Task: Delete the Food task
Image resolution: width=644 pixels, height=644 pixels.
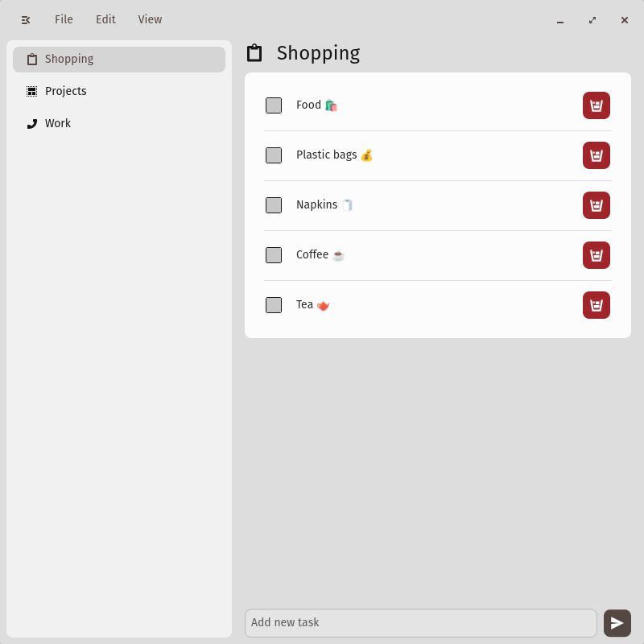Action: click(x=597, y=105)
